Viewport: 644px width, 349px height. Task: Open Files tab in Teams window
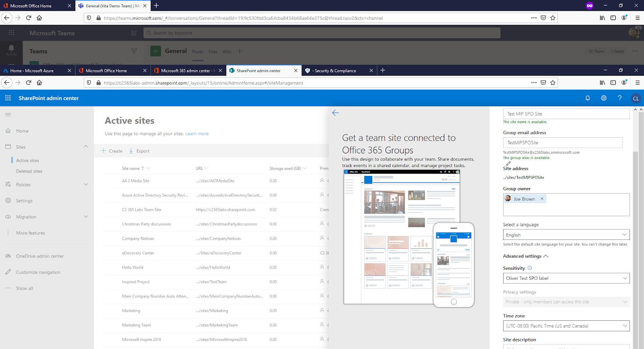click(213, 52)
